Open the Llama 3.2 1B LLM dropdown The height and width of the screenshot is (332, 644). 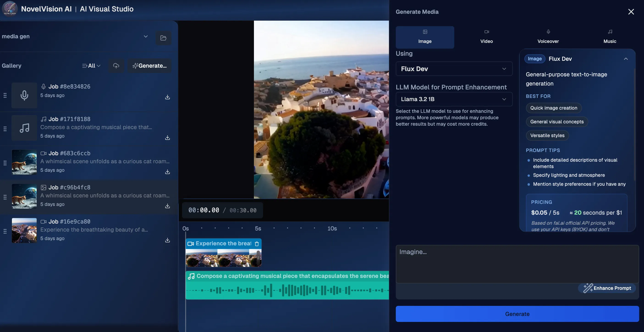pyautogui.click(x=454, y=99)
